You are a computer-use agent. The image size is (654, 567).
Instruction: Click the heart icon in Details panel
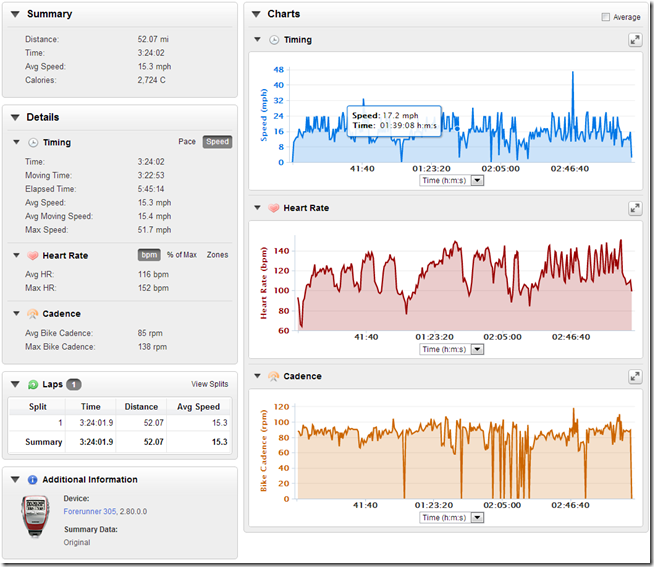click(33, 256)
